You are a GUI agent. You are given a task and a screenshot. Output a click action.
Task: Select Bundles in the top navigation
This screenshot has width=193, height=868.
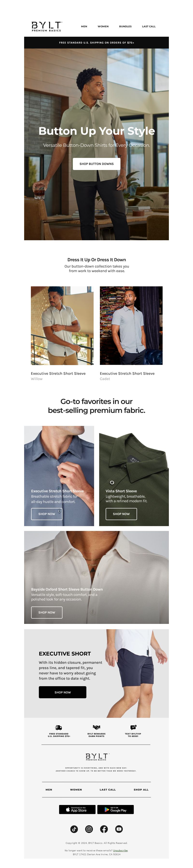125,26
